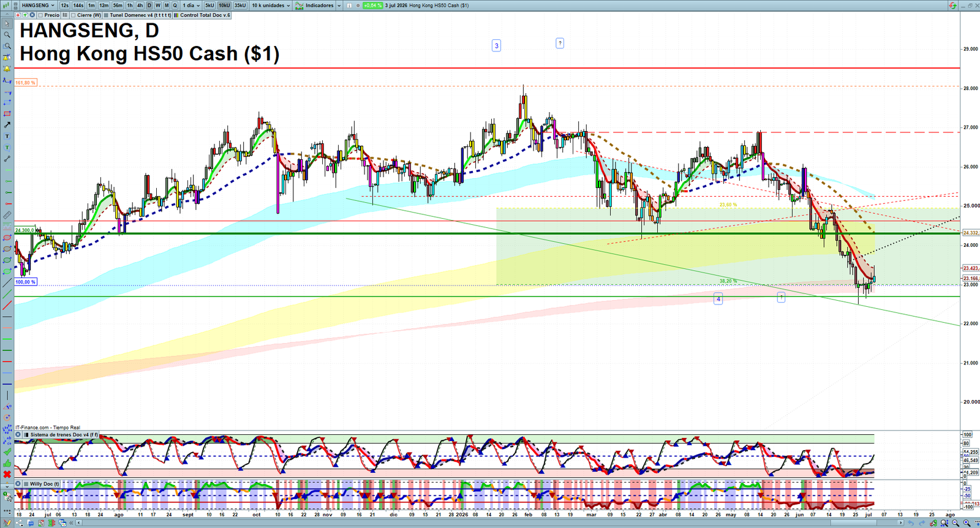Click the M monthly timeframe button

(166, 6)
